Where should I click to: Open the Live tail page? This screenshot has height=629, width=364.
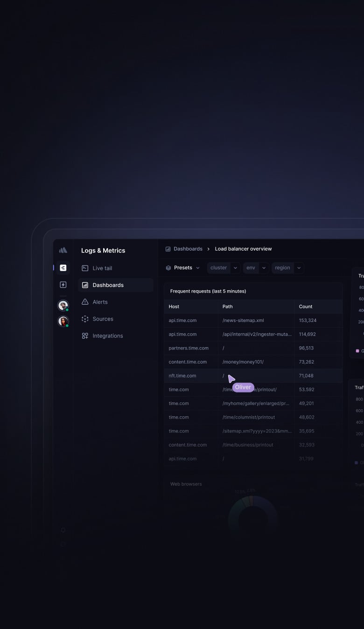[x=102, y=268]
